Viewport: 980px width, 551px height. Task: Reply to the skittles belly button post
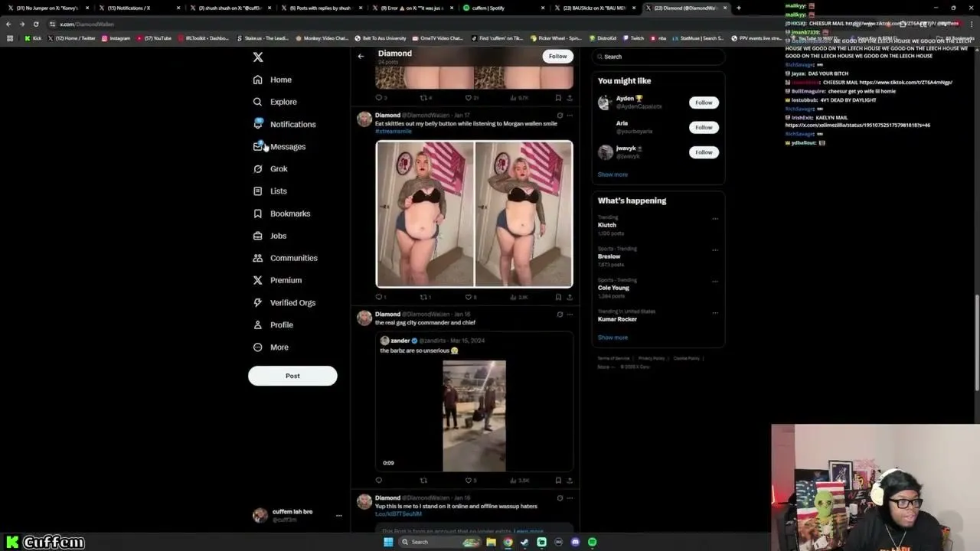click(378, 297)
